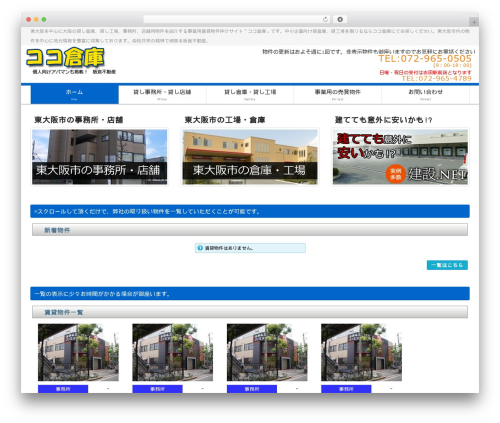Click the tagline under the ココ倉庫 logo
Image resolution: width=500 pixels, height=423 pixels.
[74, 72]
